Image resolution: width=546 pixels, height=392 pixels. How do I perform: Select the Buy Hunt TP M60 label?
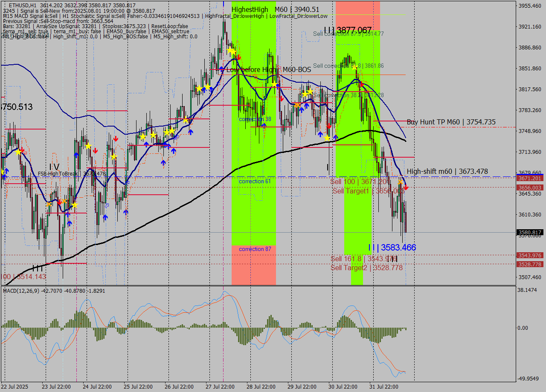(451, 122)
